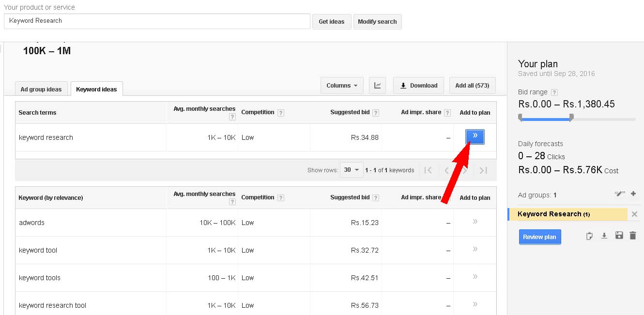Open the Show rows dropdown

coord(352,170)
